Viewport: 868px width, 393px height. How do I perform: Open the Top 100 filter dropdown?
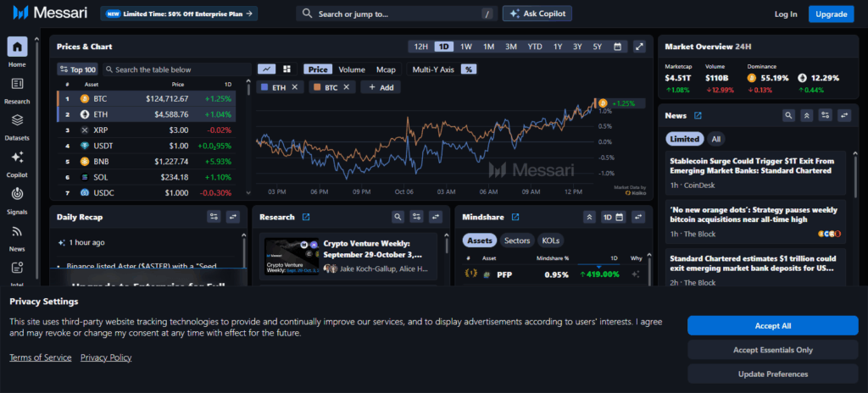click(77, 69)
